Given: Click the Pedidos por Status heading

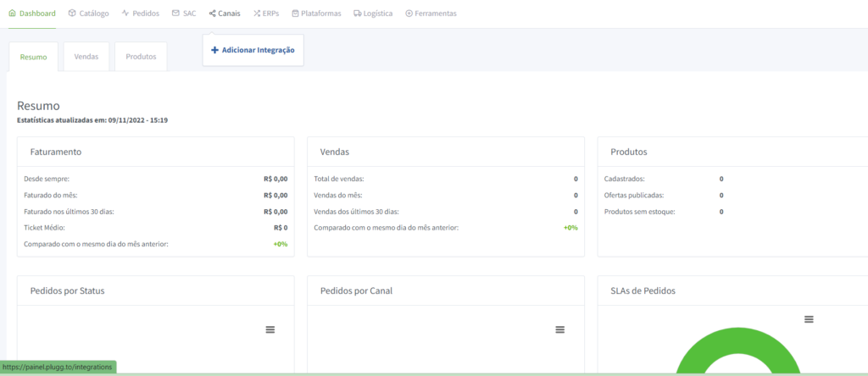Looking at the screenshot, I should [x=68, y=290].
